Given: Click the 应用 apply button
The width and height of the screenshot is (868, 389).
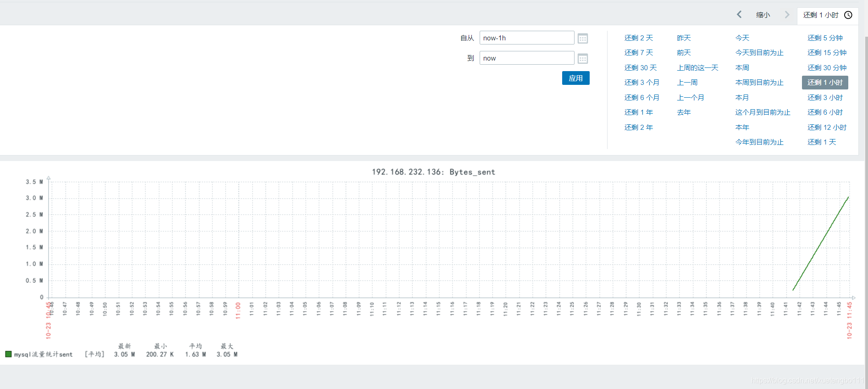Looking at the screenshot, I should click(576, 78).
